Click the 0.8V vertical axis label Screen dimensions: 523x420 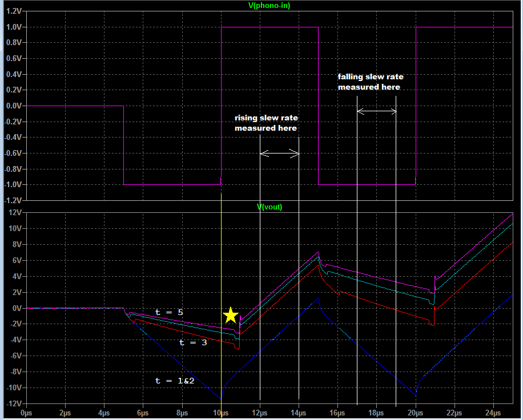tap(14, 43)
